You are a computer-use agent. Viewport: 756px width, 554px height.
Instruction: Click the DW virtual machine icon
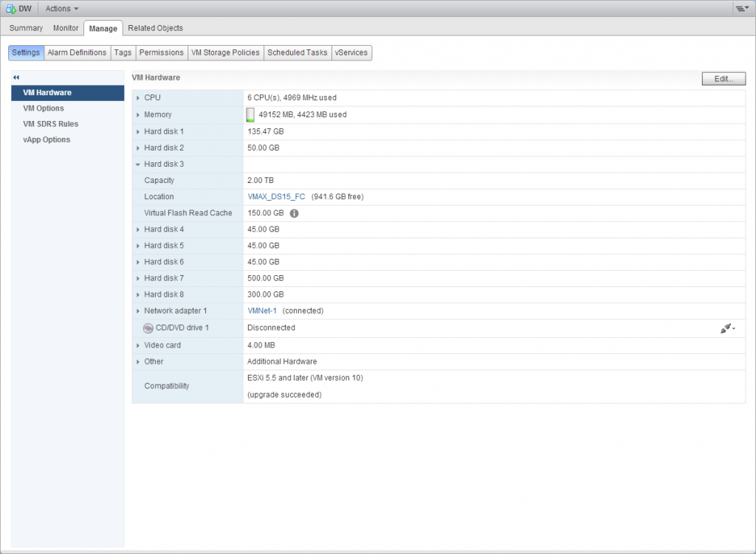(x=9, y=8)
